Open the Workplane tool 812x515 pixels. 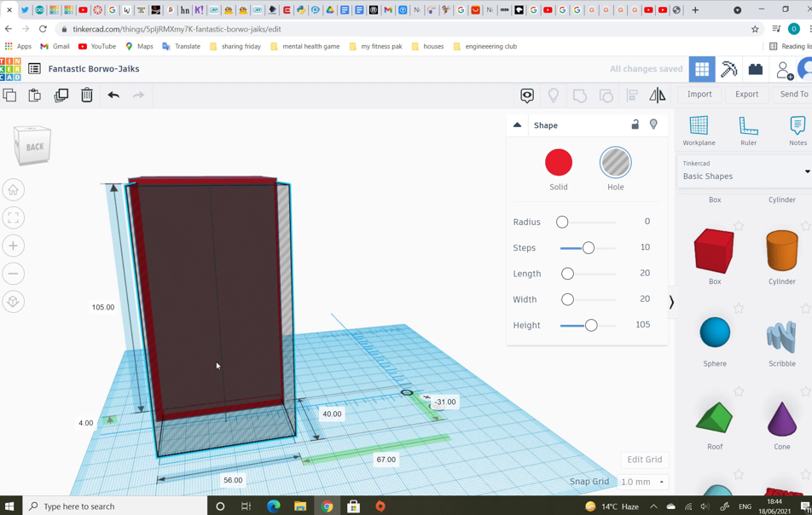(699, 130)
